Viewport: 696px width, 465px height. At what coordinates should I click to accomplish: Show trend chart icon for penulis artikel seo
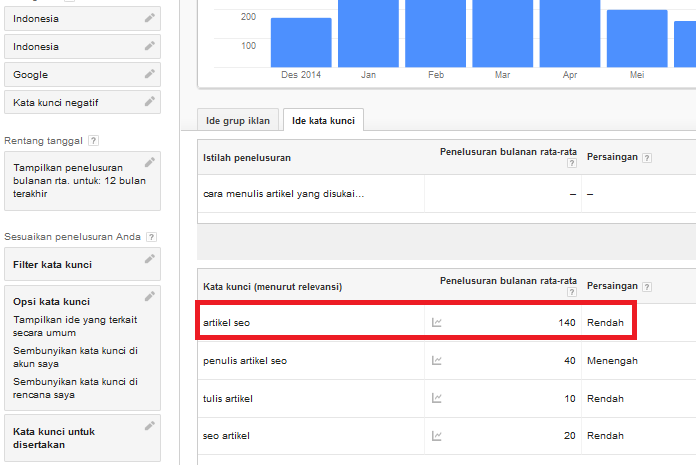pos(437,361)
